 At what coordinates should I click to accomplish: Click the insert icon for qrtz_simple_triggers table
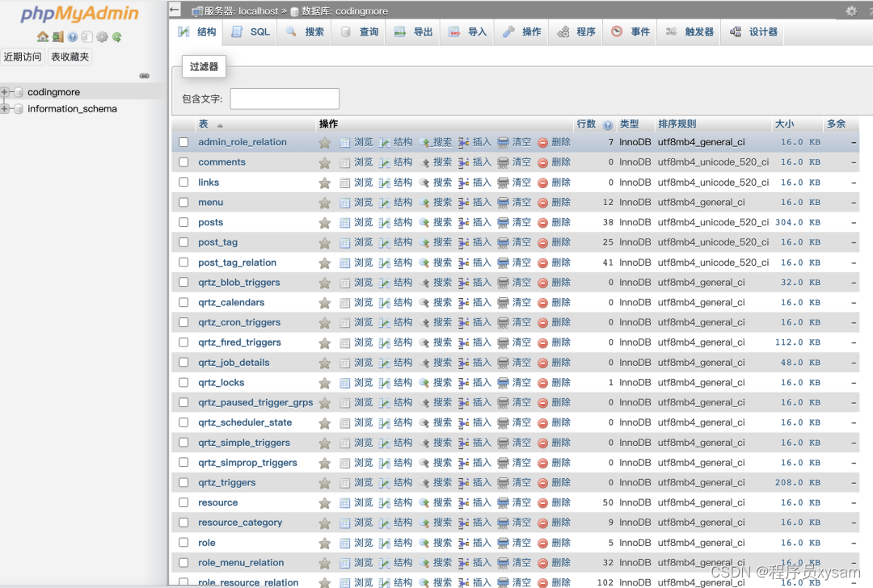tap(464, 443)
